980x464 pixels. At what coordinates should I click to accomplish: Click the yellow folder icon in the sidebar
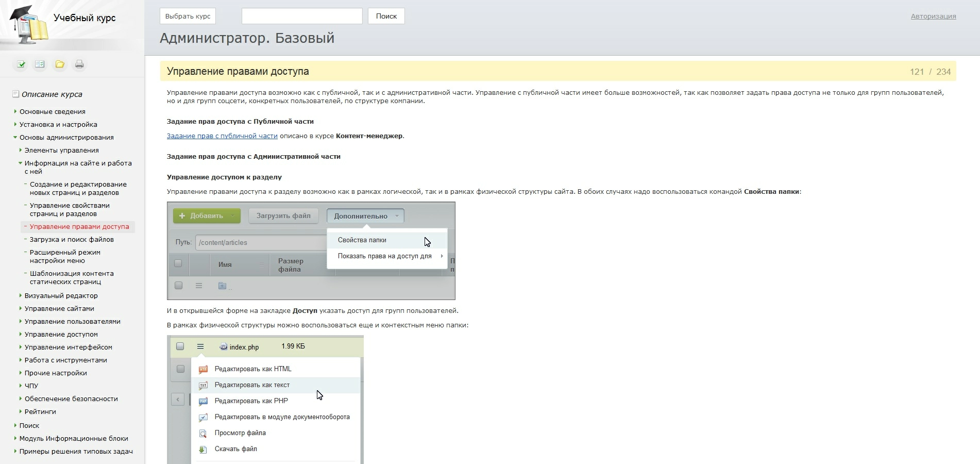[x=60, y=64]
